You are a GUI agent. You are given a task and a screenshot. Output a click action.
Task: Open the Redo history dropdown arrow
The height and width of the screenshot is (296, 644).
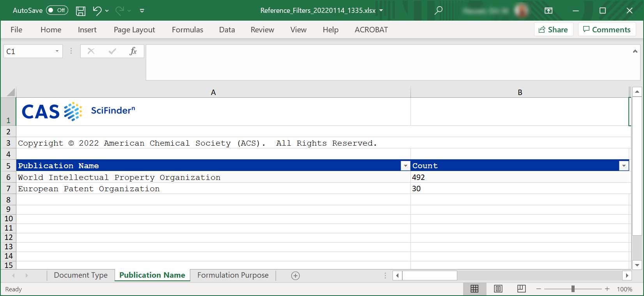coord(129,11)
